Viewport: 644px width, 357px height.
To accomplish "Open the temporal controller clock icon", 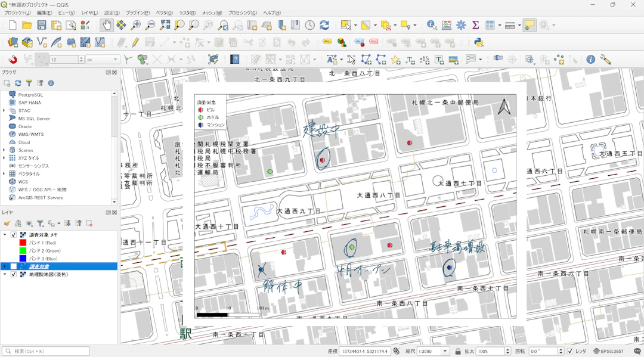I will click(x=310, y=25).
